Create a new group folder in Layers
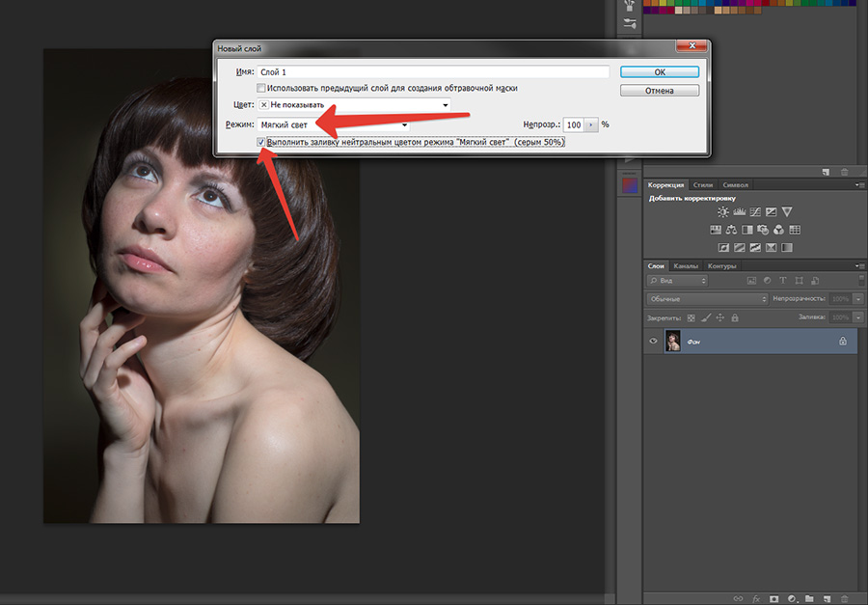Viewport: 868px width, 605px height. (809, 598)
